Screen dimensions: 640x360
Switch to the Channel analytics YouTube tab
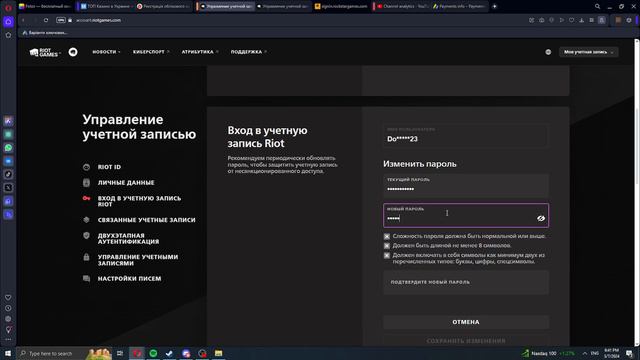click(x=401, y=6)
